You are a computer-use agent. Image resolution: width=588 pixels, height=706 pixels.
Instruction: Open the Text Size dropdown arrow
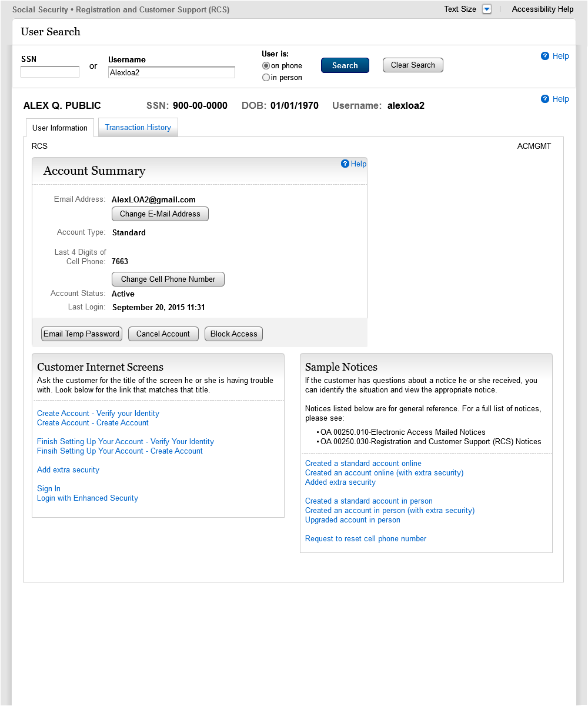pyautogui.click(x=486, y=9)
